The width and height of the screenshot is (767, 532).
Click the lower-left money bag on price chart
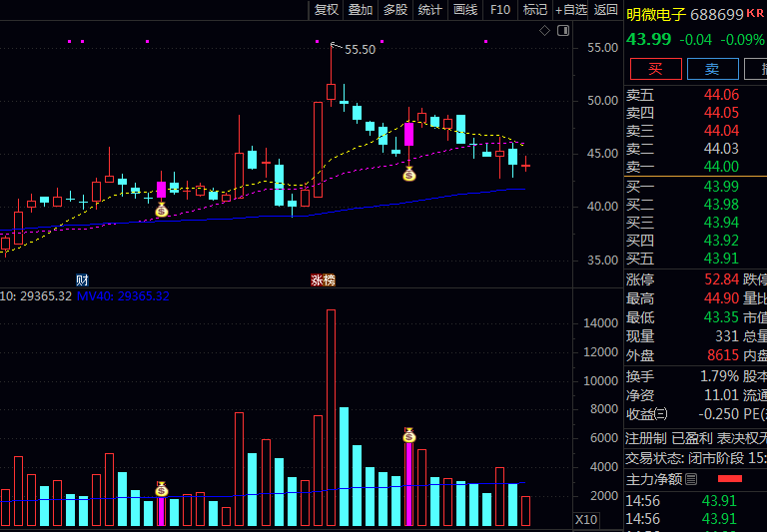coord(162,210)
